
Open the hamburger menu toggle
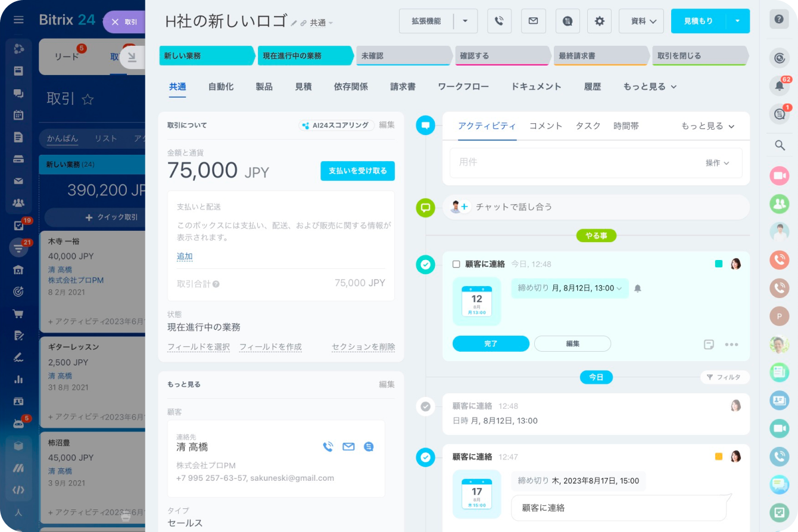(x=18, y=20)
